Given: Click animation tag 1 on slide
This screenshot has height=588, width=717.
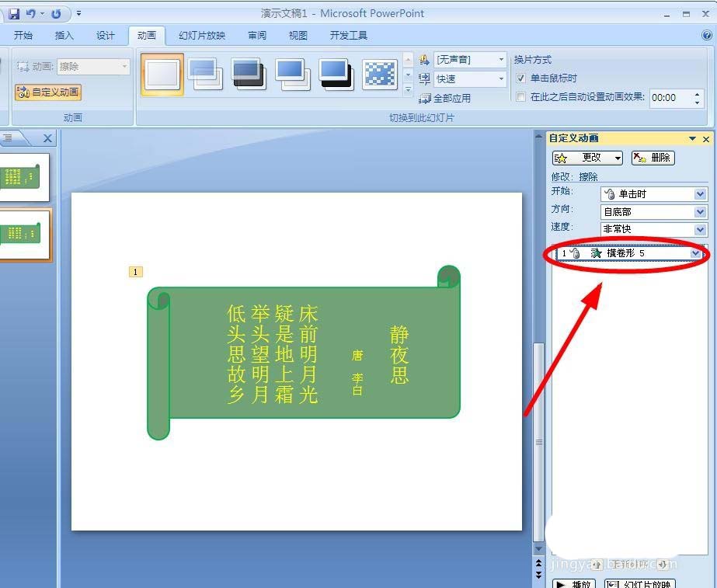Looking at the screenshot, I should pyautogui.click(x=135, y=272).
